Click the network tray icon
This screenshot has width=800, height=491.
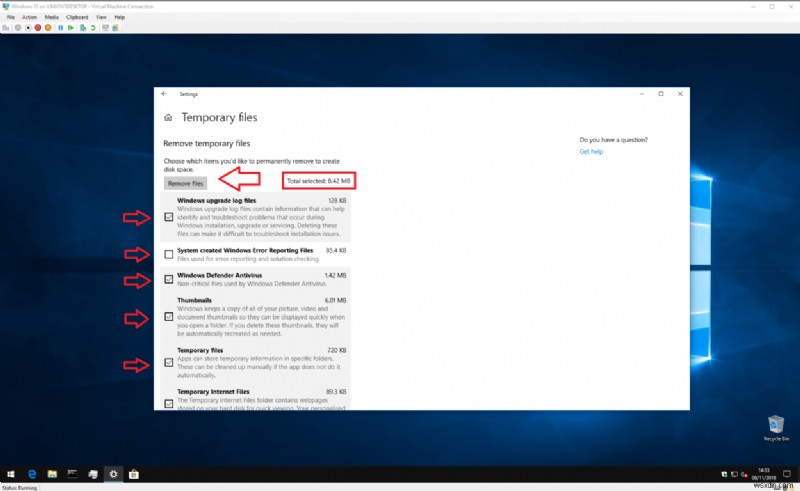pyautogui.click(x=734, y=474)
